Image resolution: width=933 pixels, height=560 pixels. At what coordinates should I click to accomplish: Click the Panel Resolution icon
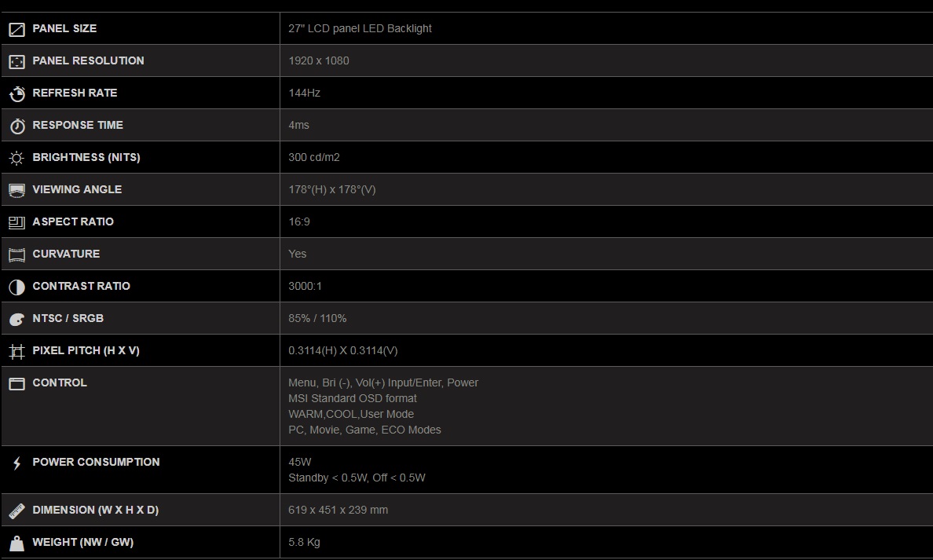[16, 61]
